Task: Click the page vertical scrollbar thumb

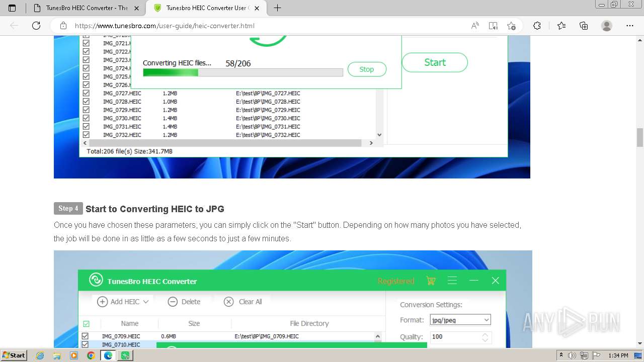Action: click(640, 137)
